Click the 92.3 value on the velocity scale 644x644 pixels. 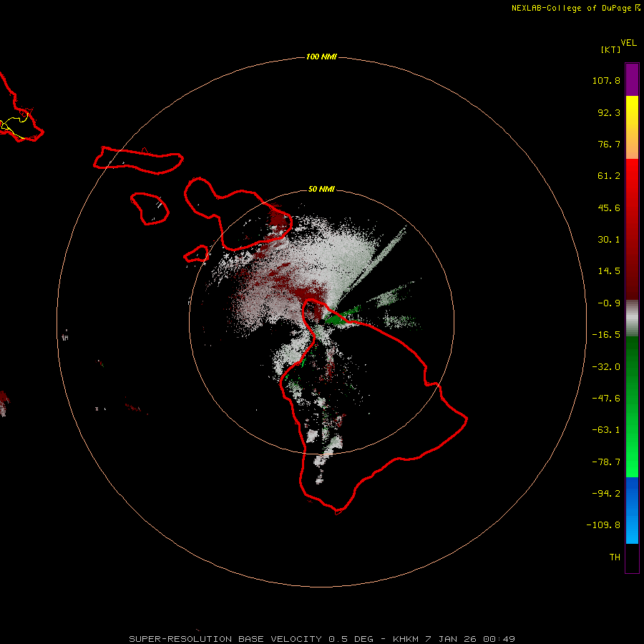(609, 112)
